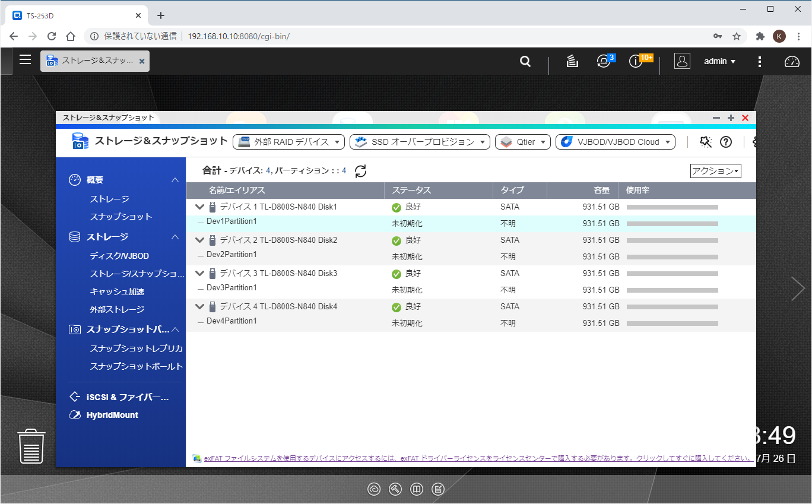Open external devices icon with badge 3

tap(604, 61)
